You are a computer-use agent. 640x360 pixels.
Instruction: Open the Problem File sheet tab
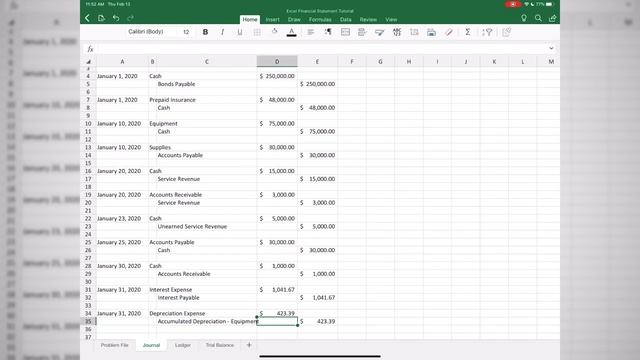pos(114,345)
